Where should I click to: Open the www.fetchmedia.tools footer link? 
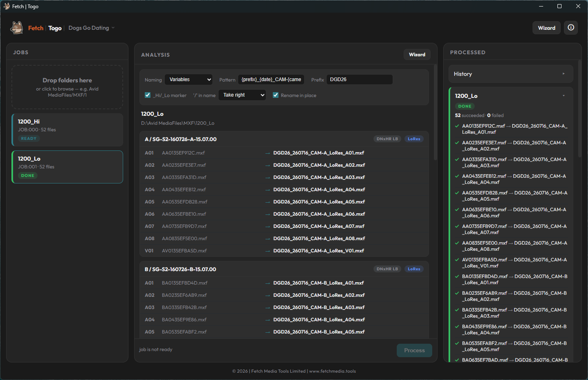click(332, 371)
